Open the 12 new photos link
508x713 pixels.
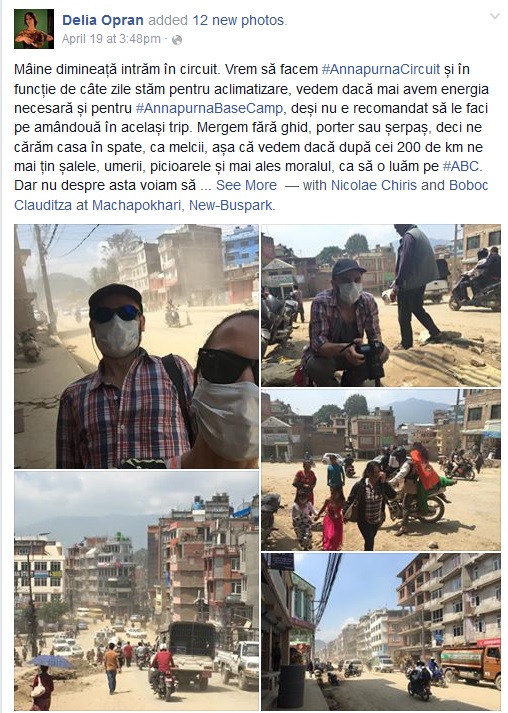point(238,20)
